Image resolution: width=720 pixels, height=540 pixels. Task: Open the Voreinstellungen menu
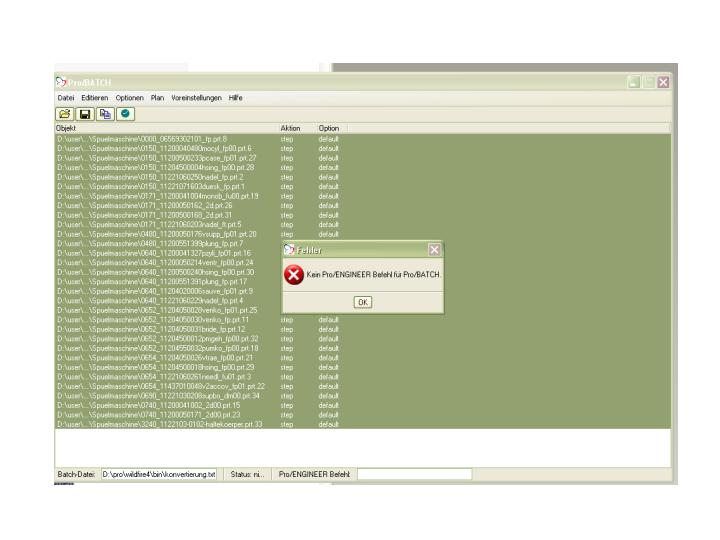(x=197, y=98)
